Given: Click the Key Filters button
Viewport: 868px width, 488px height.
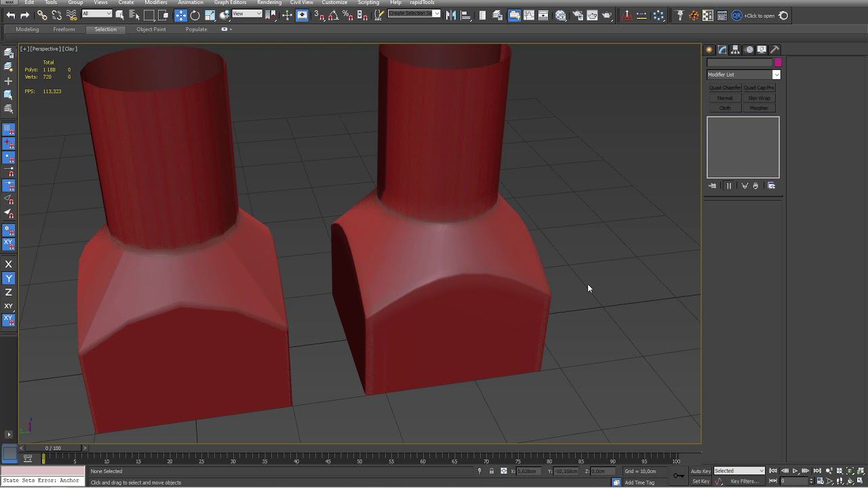Looking at the screenshot, I should pos(745,481).
